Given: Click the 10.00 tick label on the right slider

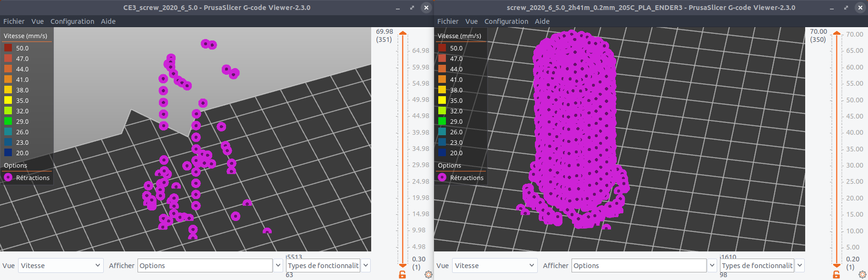Looking at the screenshot, I should 855,231.
